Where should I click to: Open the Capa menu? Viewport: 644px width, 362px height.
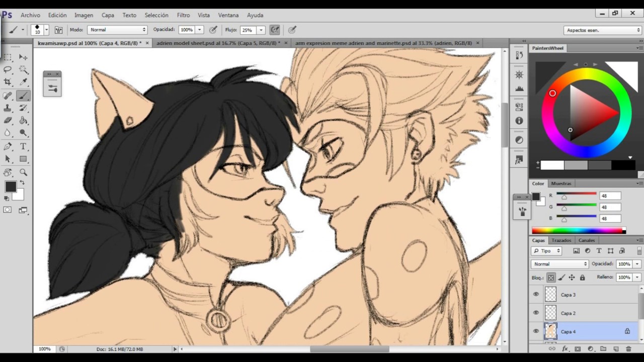pyautogui.click(x=108, y=15)
